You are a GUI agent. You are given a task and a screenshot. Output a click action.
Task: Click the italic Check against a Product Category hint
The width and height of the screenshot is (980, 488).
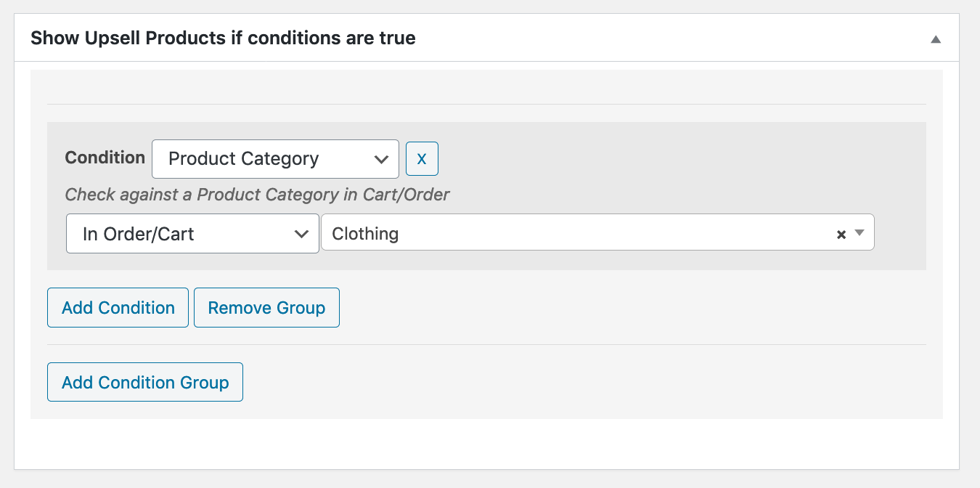pos(257,195)
